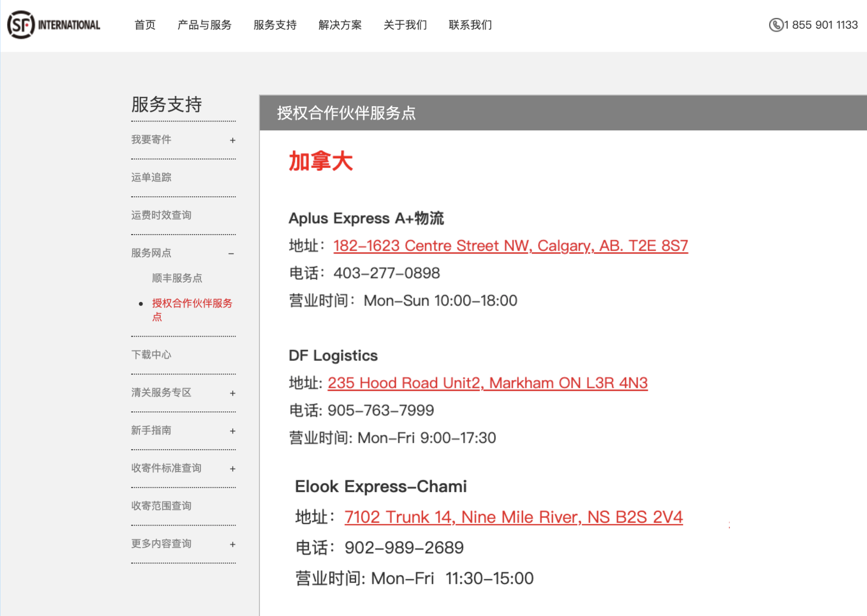Click hours Mon-Fri 9:00-17:30
The image size is (867, 616).
[x=427, y=438]
